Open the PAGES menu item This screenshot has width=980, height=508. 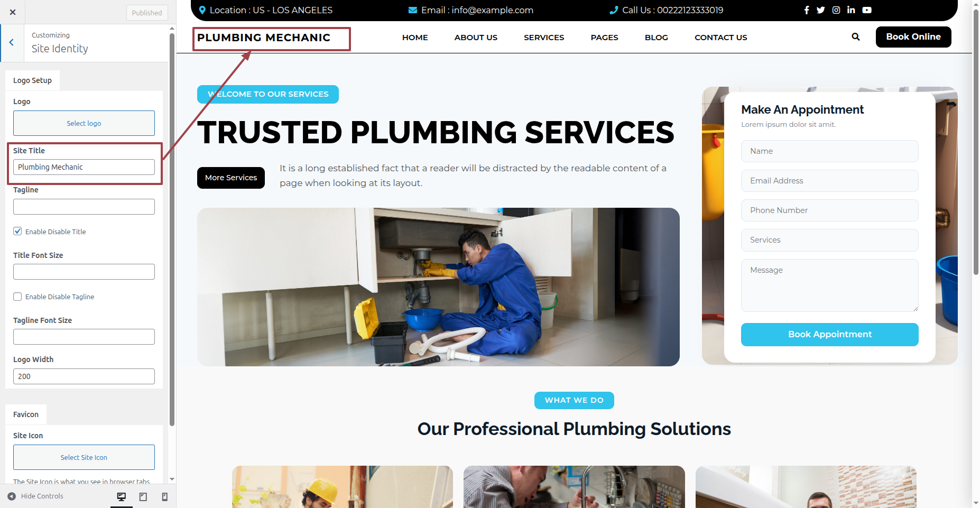(604, 38)
